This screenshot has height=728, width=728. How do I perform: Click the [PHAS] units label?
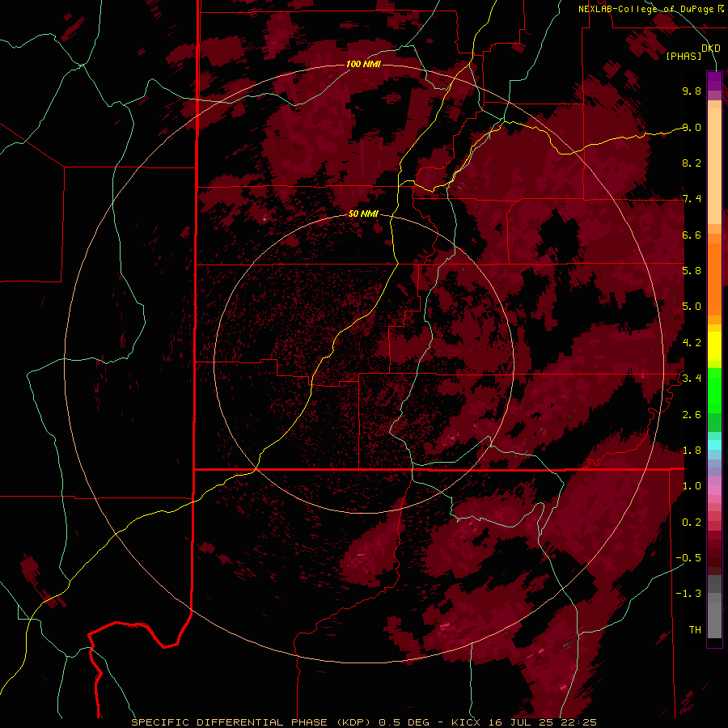pos(684,56)
